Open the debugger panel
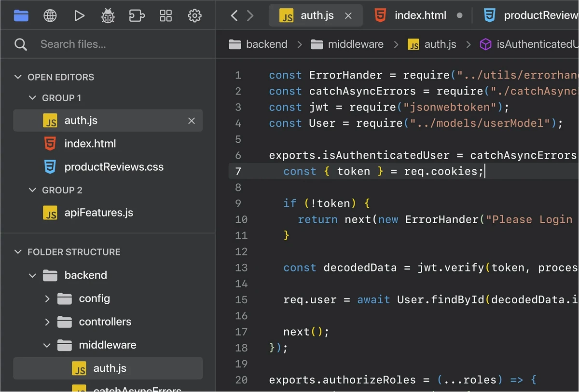Image resolution: width=579 pixels, height=392 pixels. click(108, 15)
